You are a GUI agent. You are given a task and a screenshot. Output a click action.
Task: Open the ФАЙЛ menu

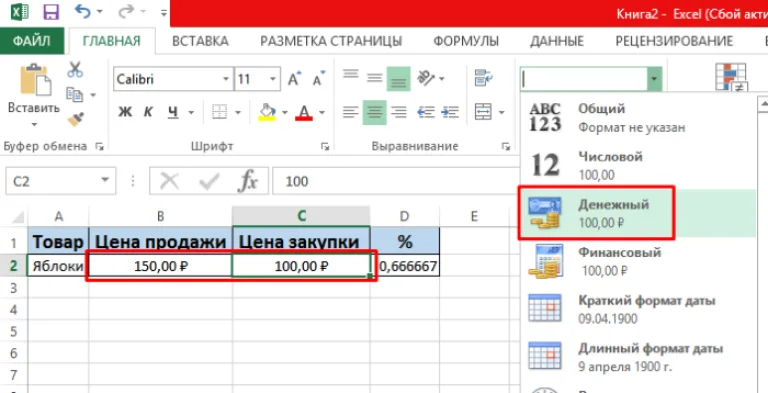32,41
